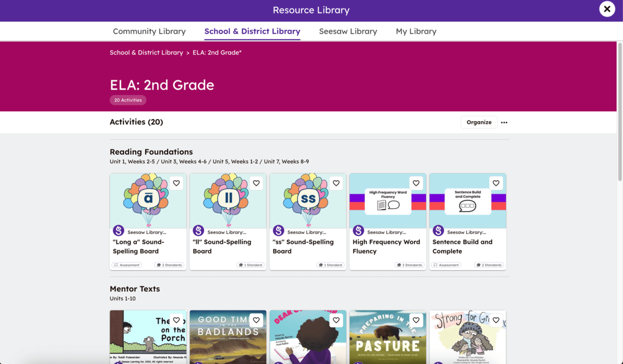The height and width of the screenshot is (364, 623).
Task: Open the ellipsis overflow menu beside Organize
Action: [504, 122]
